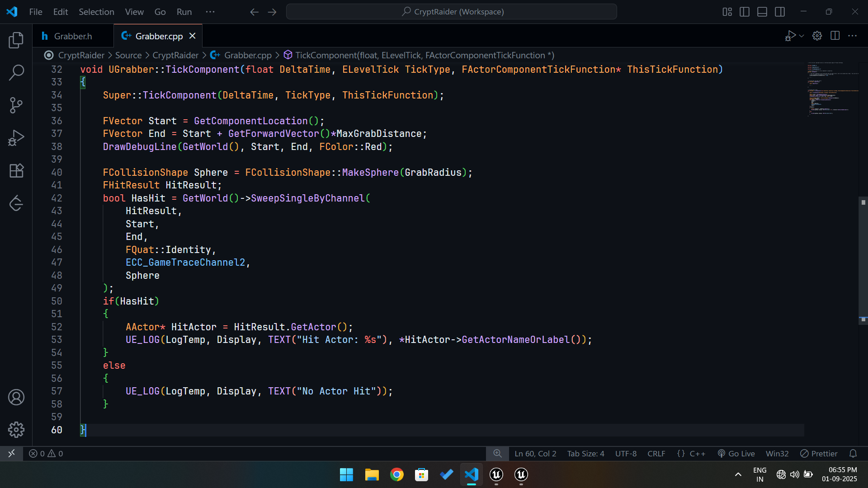
Task: Click the Ln 60, Col 2 indicator
Action: pos(535,453)
